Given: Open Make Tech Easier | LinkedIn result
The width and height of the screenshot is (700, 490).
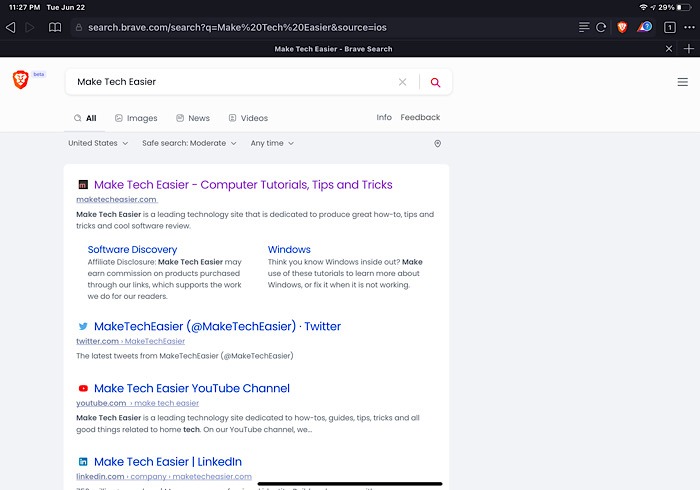Looking at the screenshot, I should pos(167,461).
